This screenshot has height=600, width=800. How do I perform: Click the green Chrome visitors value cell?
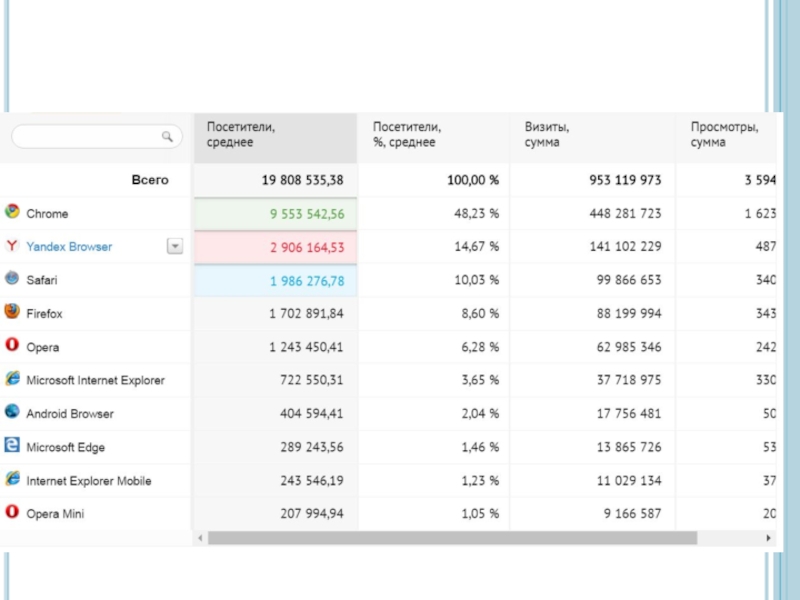pos(274,214)
